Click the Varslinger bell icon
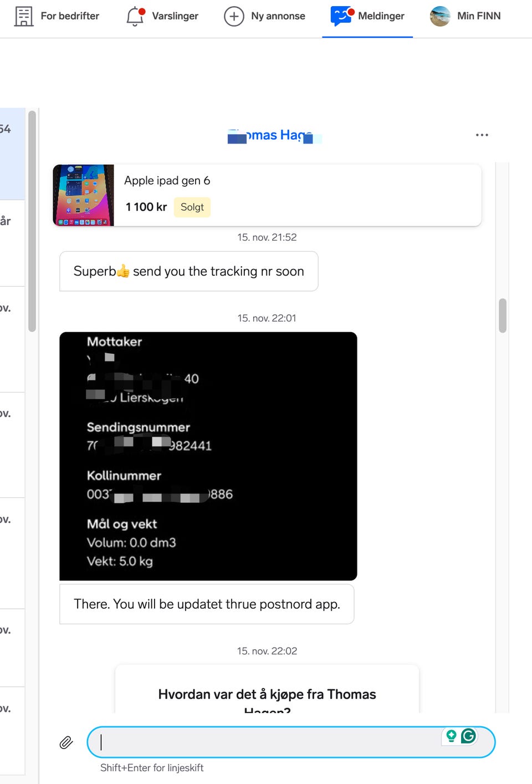Viewport: 532px width, 784px height. 135,16
